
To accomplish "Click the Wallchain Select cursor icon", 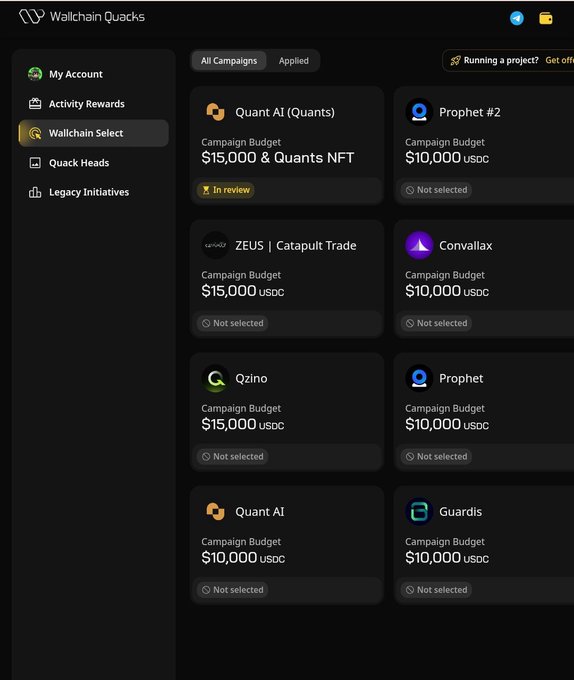I will coord(35,133).
